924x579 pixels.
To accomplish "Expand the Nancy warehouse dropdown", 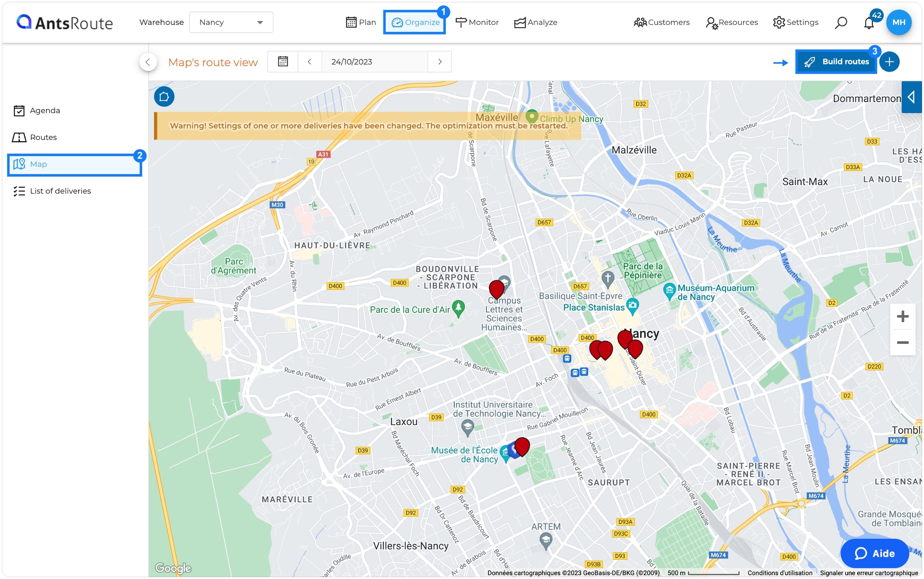I will point(231,22).
